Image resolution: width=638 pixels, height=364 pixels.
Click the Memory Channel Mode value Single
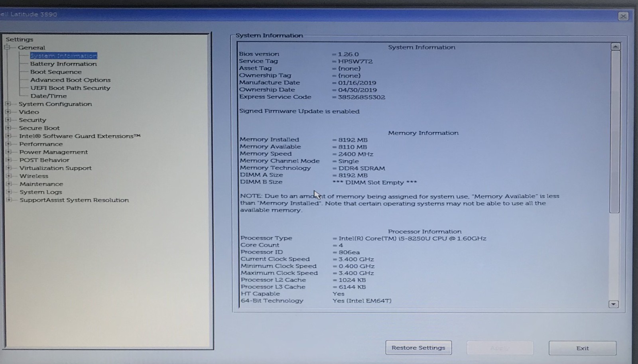click(349, 161)
